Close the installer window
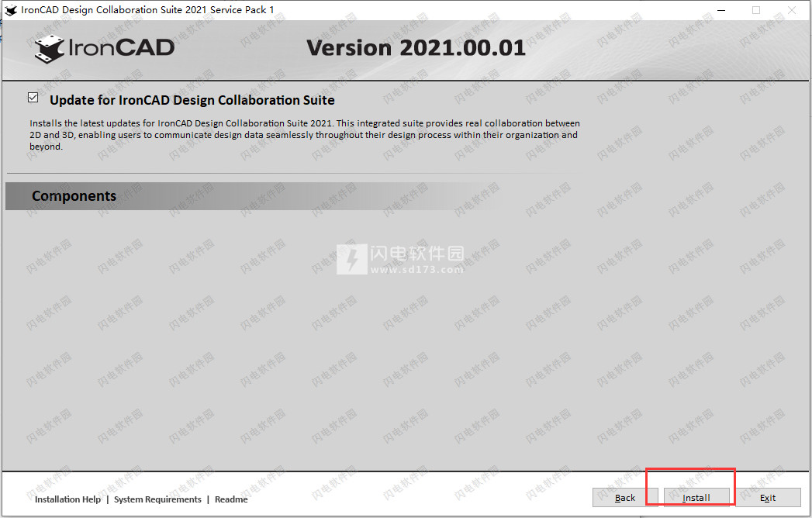812x518 pixels. (x=792, y=10)
